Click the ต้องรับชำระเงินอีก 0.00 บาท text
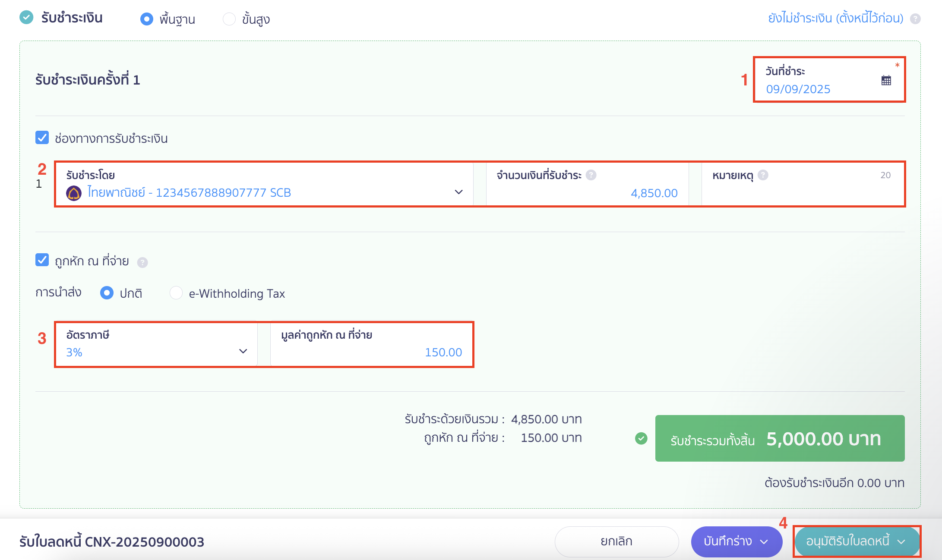Screen dimensions: 942x560 [x=834, y=483]
